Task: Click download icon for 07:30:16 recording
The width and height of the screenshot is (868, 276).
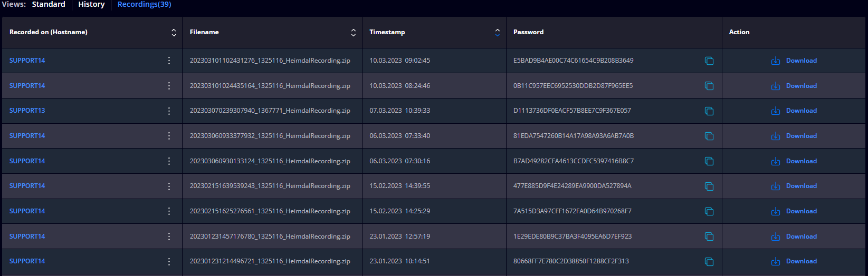Action: pos(776,161)
